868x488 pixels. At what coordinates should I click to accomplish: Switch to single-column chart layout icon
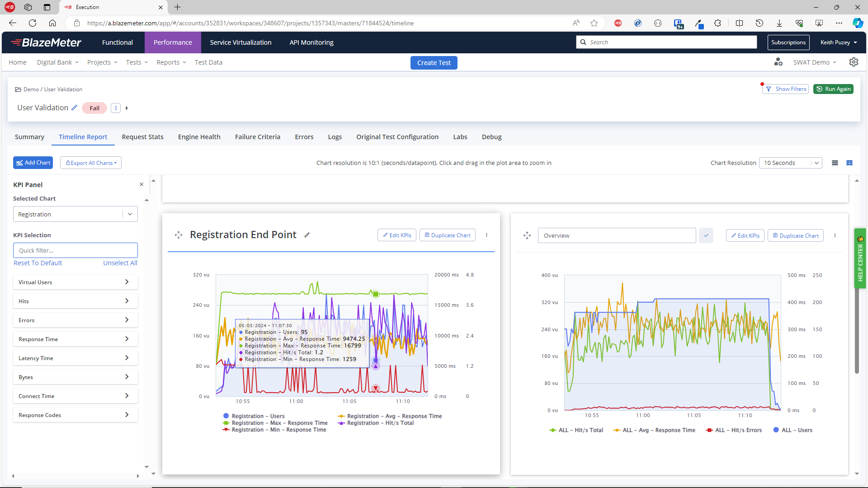(x=835, y=163)
